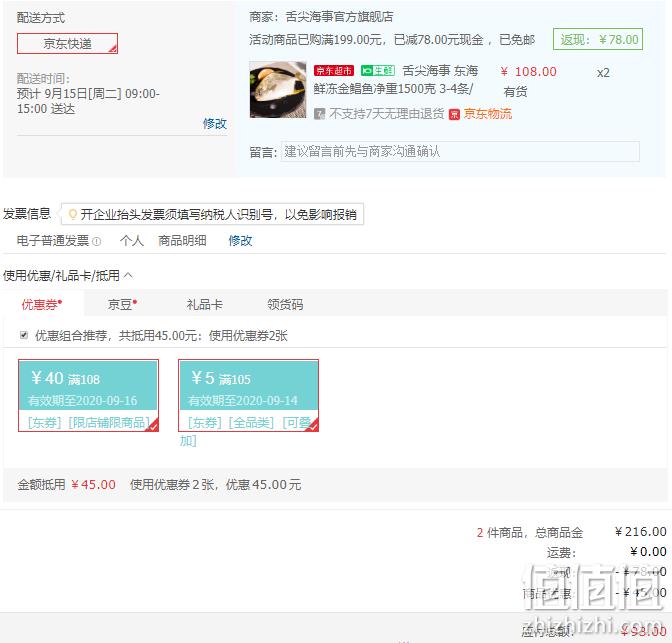Click the 使用优惠券 2 张 summary text
672x643 pixels.
(x=172, y=485)
